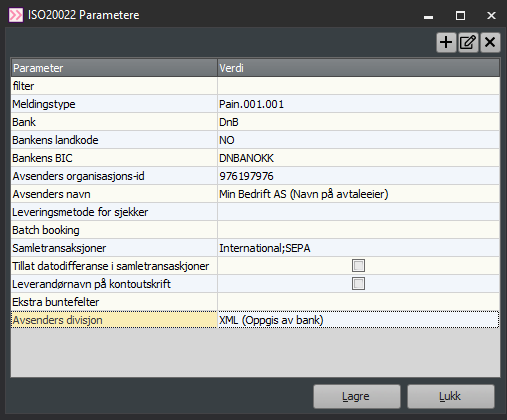The image size is (507, 420).
Task: Click the Lagre button
Action: [357, 396]
